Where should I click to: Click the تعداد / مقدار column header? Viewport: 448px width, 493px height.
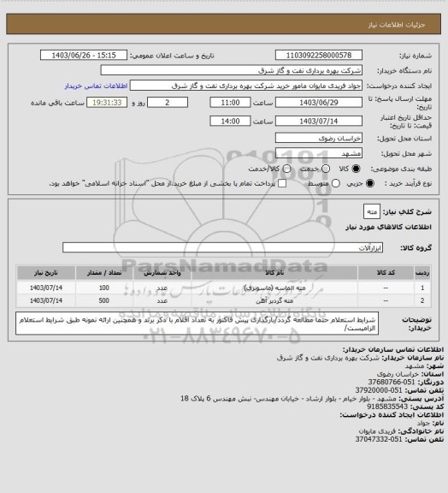tap(104, 272)
